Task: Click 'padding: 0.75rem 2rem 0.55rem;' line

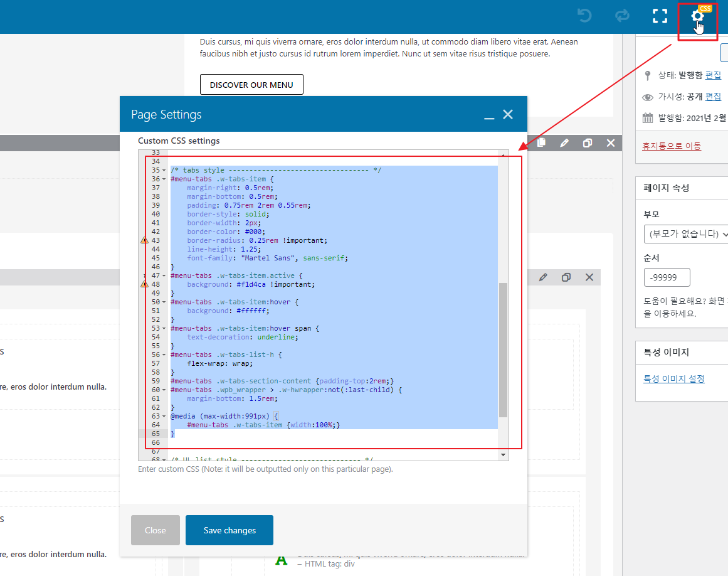Action: click(249, 205)
